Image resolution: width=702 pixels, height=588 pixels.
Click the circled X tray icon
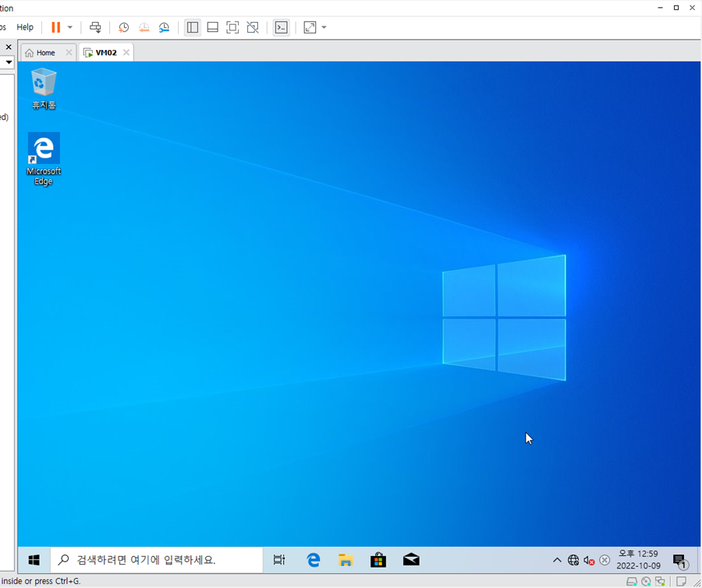604,560
